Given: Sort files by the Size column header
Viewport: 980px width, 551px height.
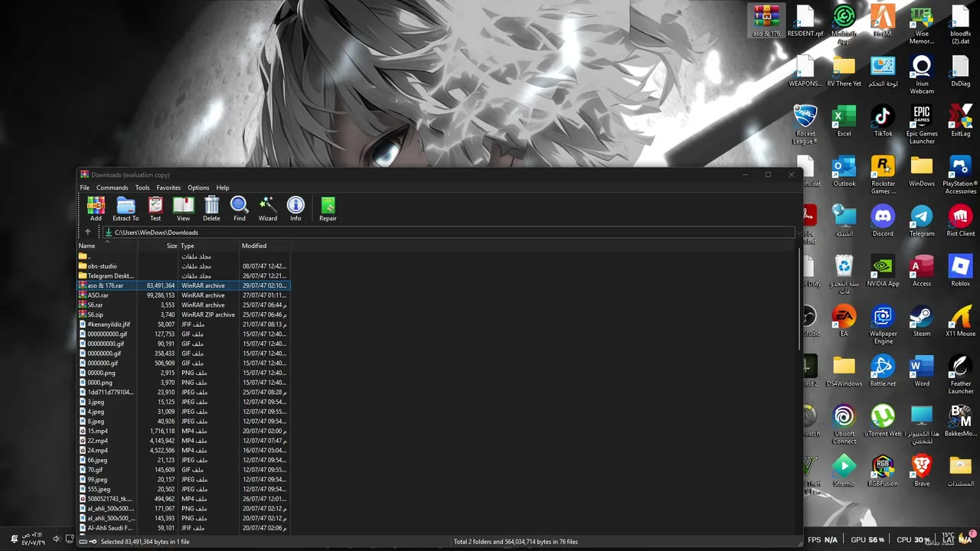Looking at the screenshot, I should point(158,246).
